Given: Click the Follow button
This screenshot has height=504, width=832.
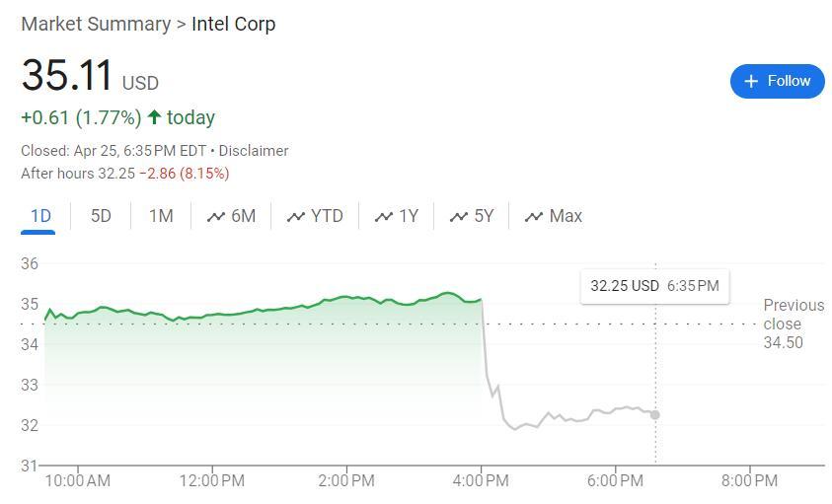Looking at the screenshot, I should [x=777, y=81].
